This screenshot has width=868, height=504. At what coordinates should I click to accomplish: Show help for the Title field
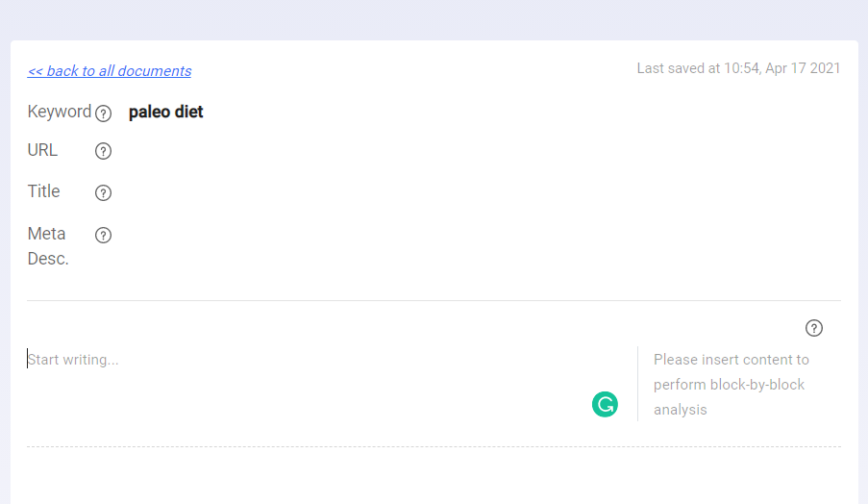click(103, 192)
